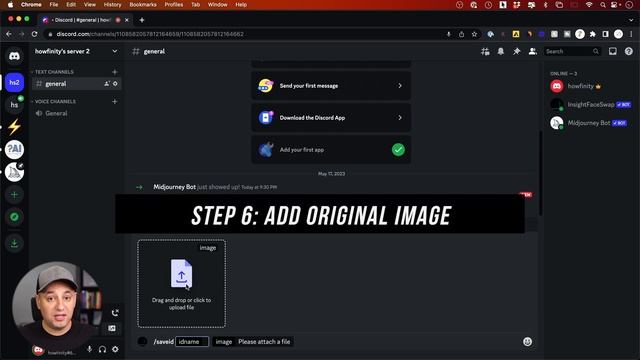
Task: Open macOS Spotlight search
Action: (603, 4)
